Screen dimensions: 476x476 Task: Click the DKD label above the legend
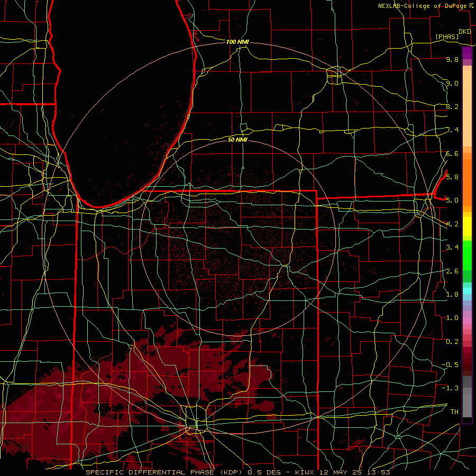tap(465, 32)
